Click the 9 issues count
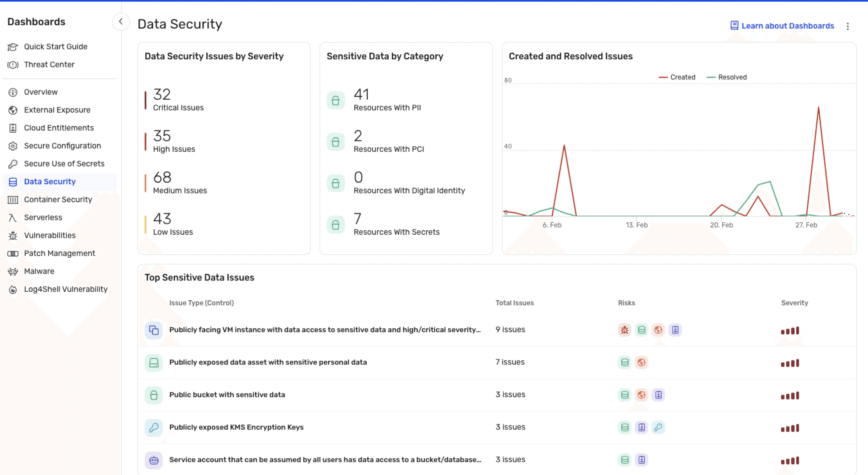868x475 pixels. 510,329
